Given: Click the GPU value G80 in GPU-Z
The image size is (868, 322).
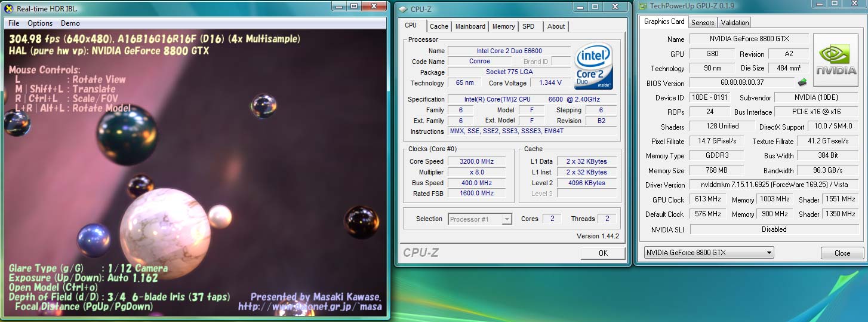Looking at the screenshot, I should (x=712, y=53).
